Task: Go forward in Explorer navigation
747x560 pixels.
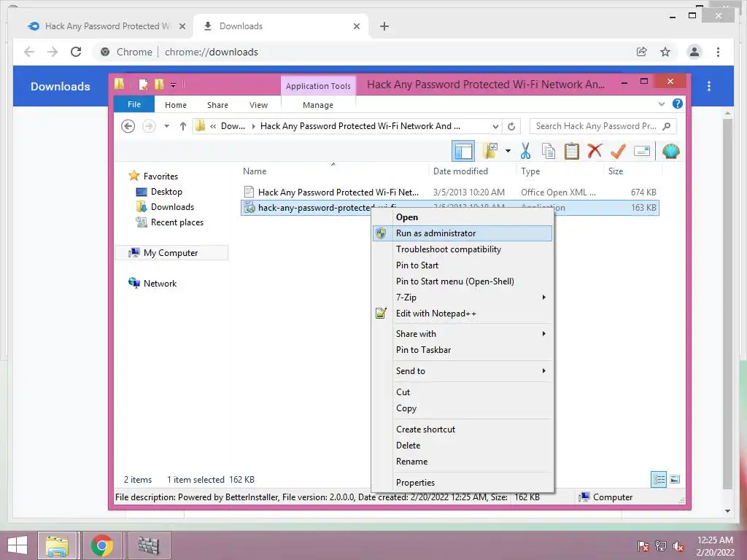Action: [149, 126]
